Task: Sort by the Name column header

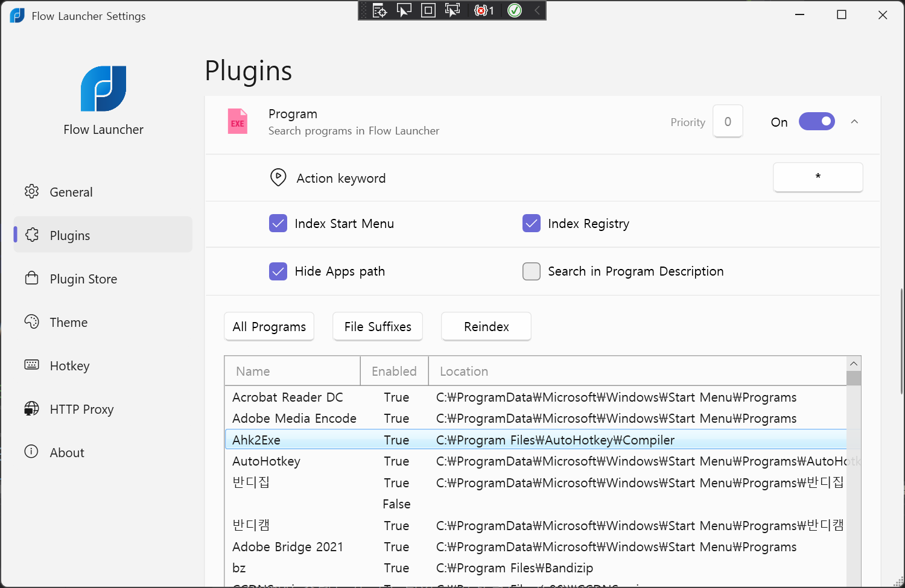Action: coord(293,371)
